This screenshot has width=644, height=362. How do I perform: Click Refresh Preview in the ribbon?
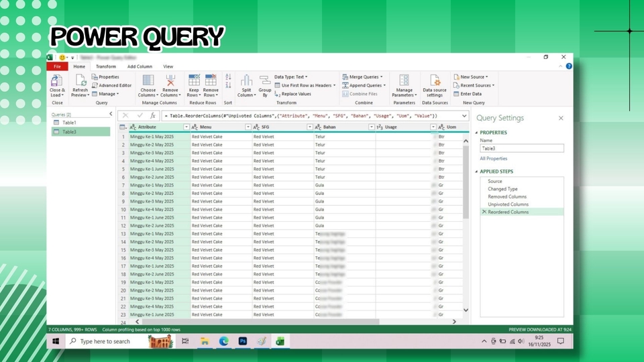80,81
